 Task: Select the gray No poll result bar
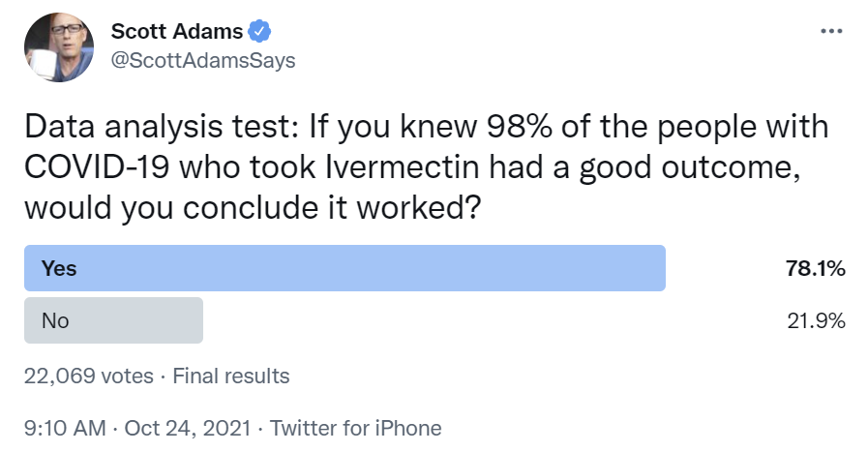tap(113, 320)
